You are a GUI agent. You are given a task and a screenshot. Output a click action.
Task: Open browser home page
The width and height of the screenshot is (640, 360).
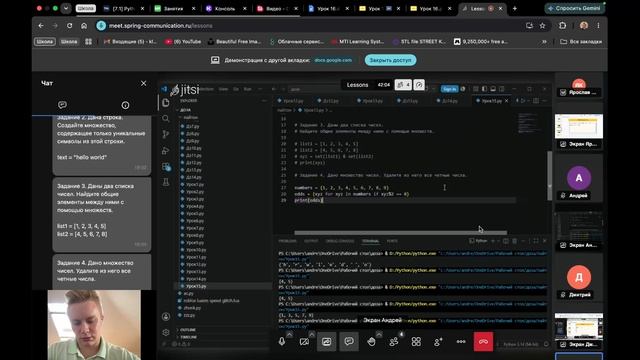[x=84, y=25]
